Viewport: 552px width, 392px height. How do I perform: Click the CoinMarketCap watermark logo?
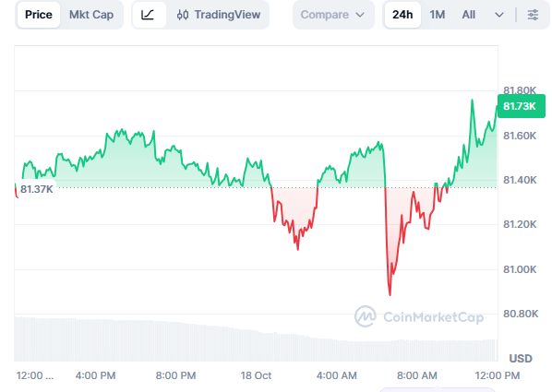365,316
